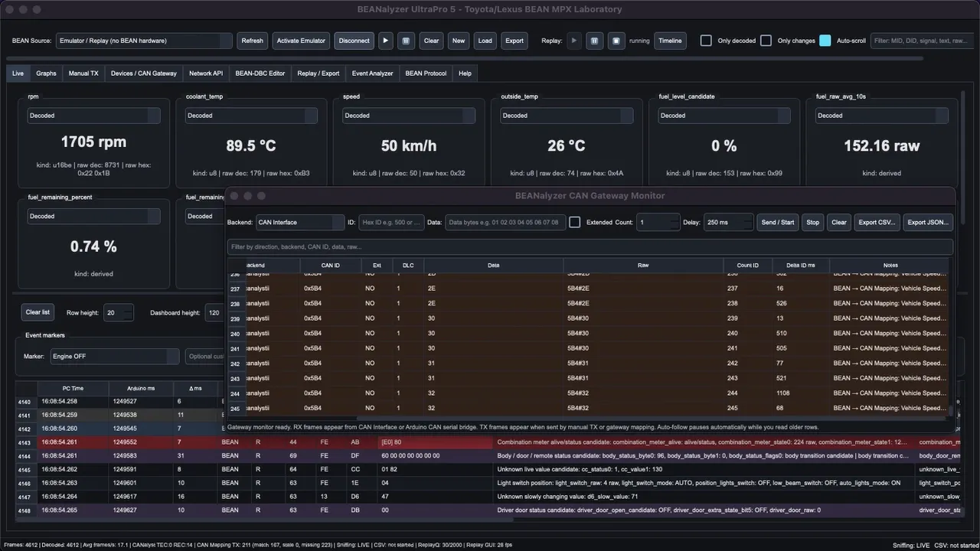Image resolution: width=980 pixels, height=551 pixels.
Task: Toggle the Auto-scroll checkbox
Action: (825, 41)
